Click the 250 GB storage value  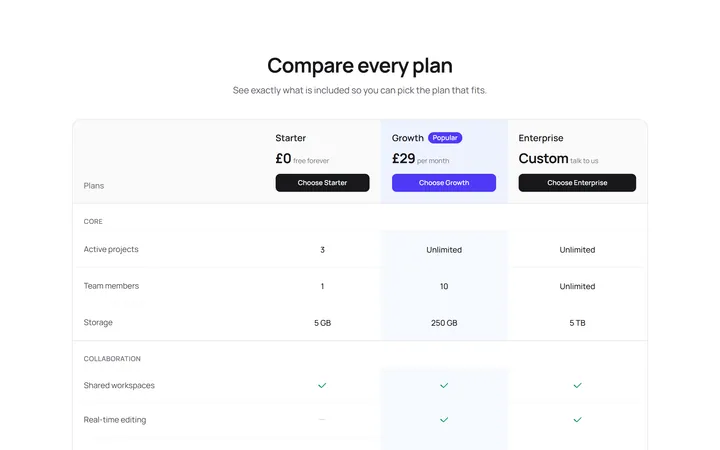coord(444,323)
